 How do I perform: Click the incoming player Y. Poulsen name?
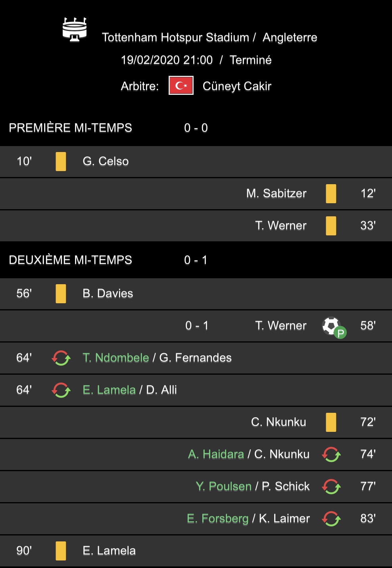click(x=223, y=487)
